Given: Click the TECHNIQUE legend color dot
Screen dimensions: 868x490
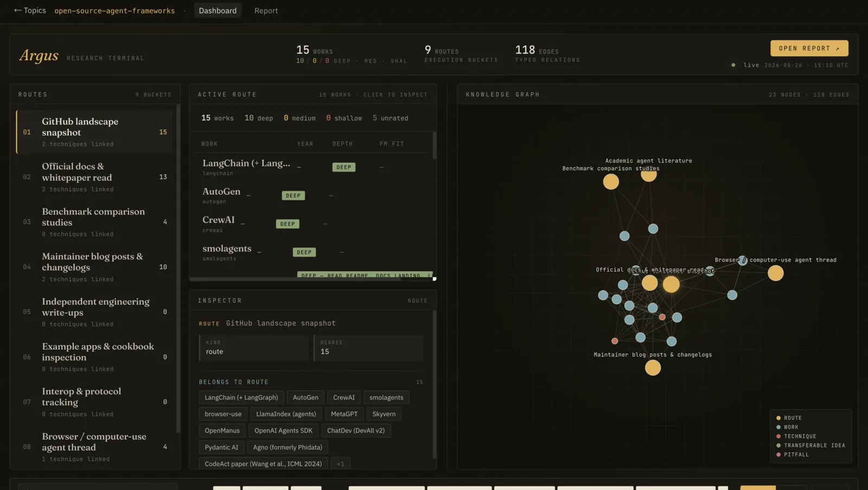Looking at the screenshot, I should coord(778,436).
